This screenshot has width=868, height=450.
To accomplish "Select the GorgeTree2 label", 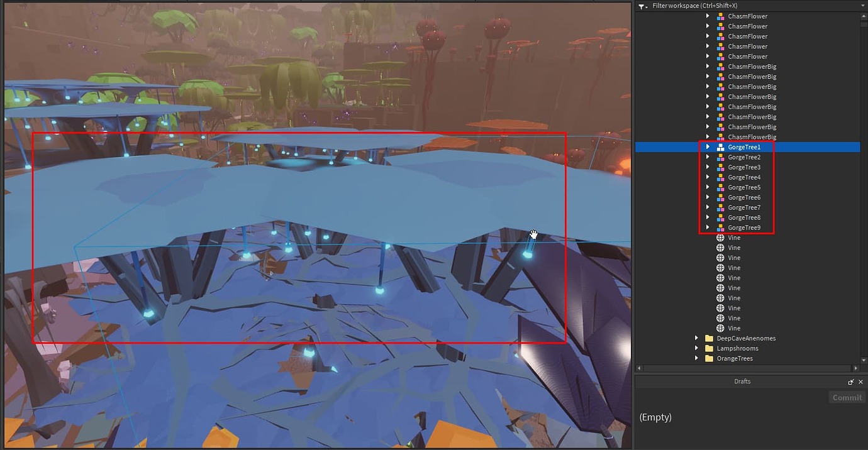I will click(744, 157).
